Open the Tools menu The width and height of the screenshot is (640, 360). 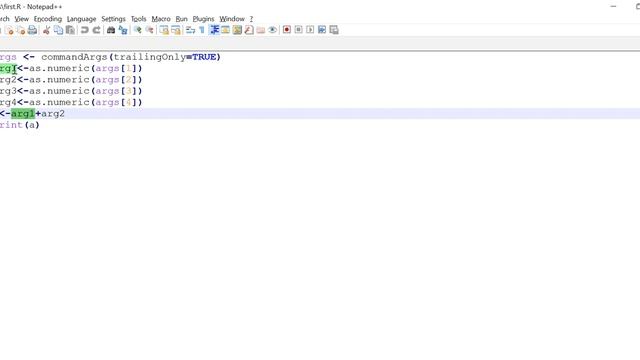tap(138, 19)
